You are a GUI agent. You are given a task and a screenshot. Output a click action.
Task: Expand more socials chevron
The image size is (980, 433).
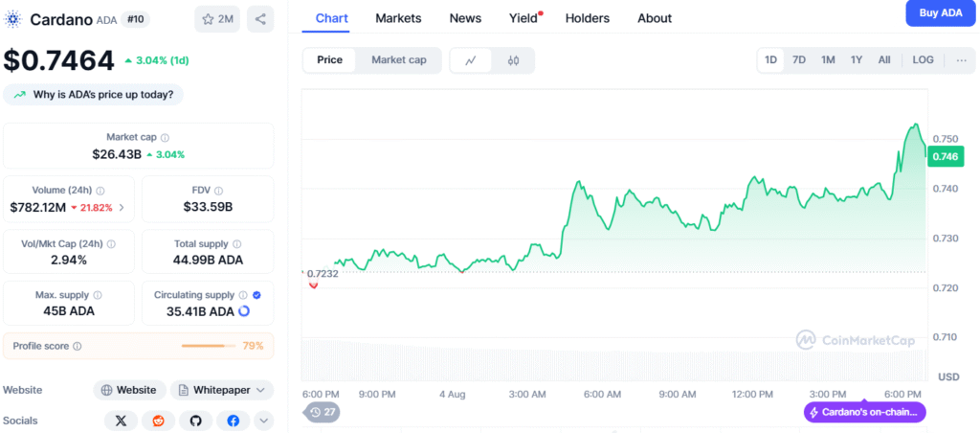point(264,422)
